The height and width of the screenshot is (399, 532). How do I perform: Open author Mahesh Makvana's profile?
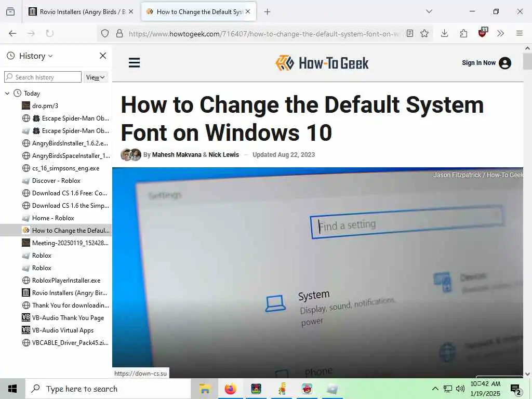[177, 155]
